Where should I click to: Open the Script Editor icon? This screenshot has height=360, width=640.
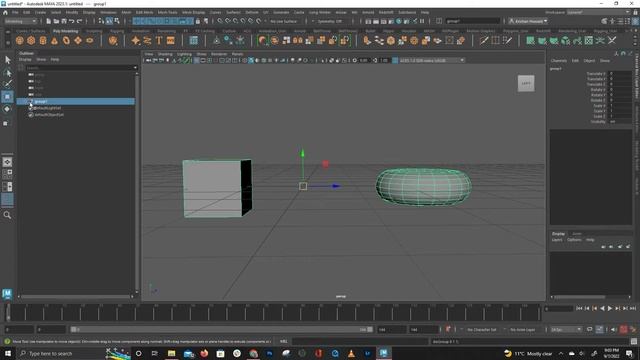[633, 342]
